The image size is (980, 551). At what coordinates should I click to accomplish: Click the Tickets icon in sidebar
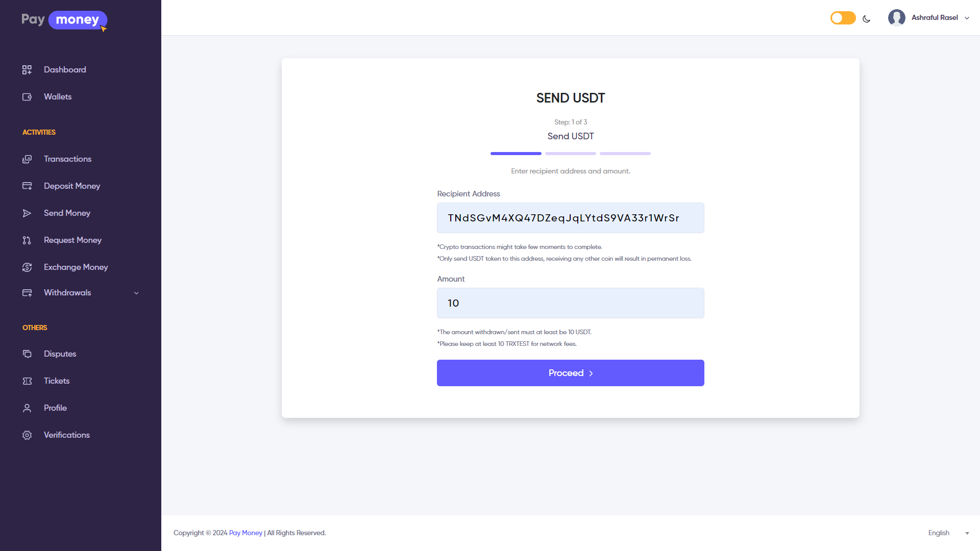click(x=27, y=381)
